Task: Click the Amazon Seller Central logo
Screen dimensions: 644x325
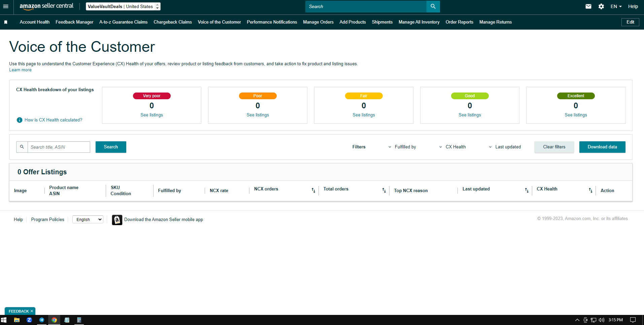Action: [46, 6]
